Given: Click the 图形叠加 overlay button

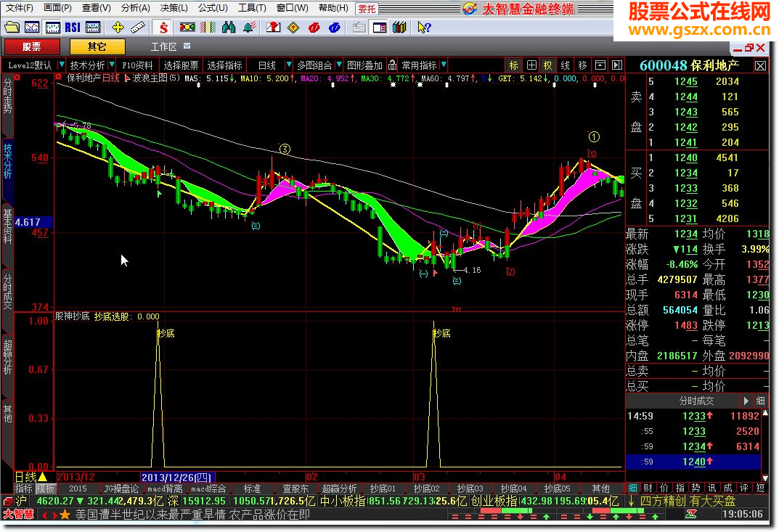Looking at the screenshot, I should point(364,65).
